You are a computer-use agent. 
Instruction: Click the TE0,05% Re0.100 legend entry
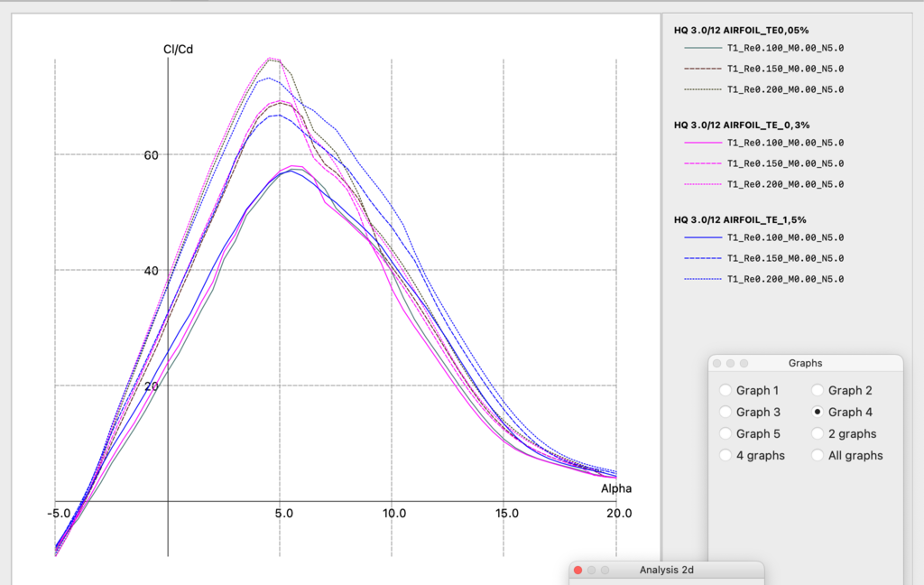pos(784,48)
